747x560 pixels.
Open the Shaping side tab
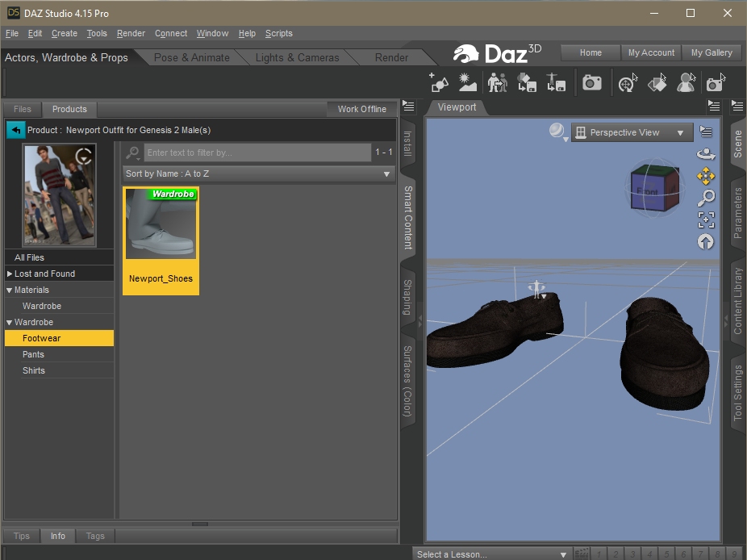pos(408,297)
